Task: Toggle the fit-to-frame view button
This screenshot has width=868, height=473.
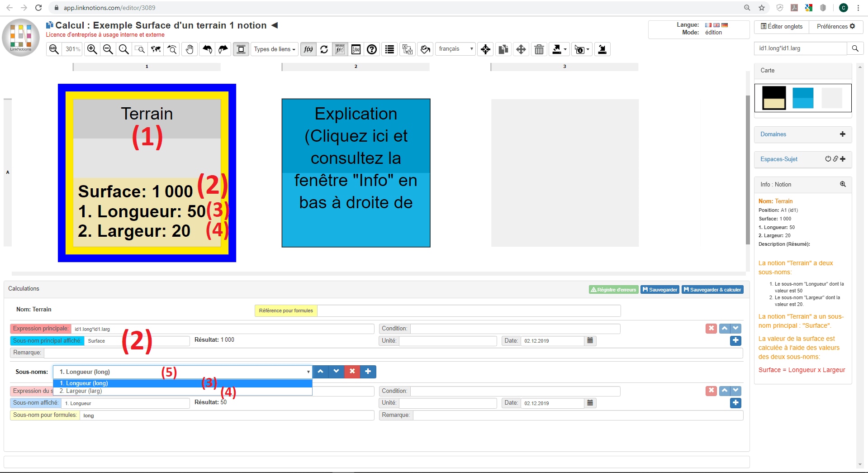Action: coord(241,49)
